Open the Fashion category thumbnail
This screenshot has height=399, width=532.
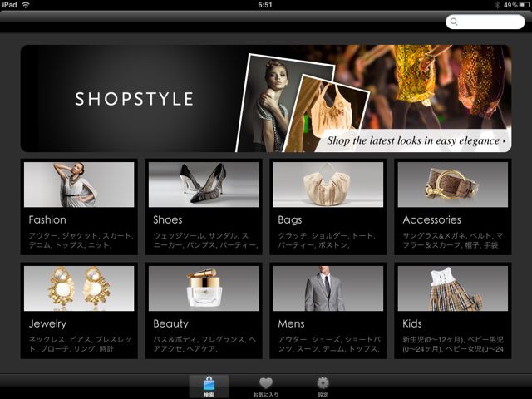point(79,185)
